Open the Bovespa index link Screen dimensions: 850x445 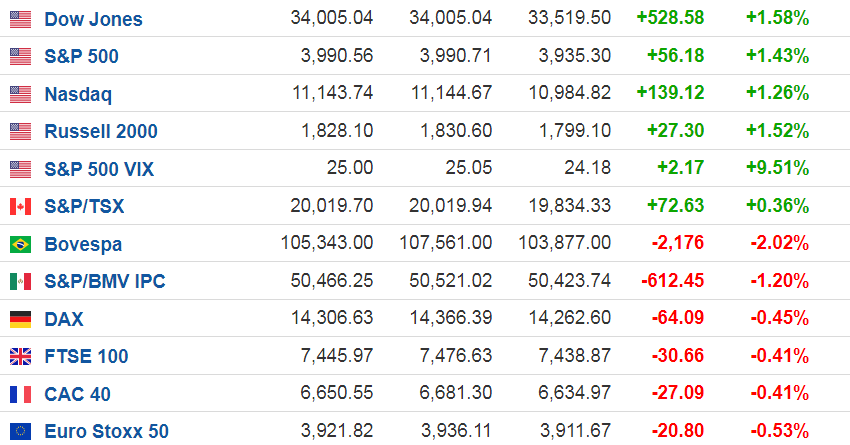(x=81, y=244)
